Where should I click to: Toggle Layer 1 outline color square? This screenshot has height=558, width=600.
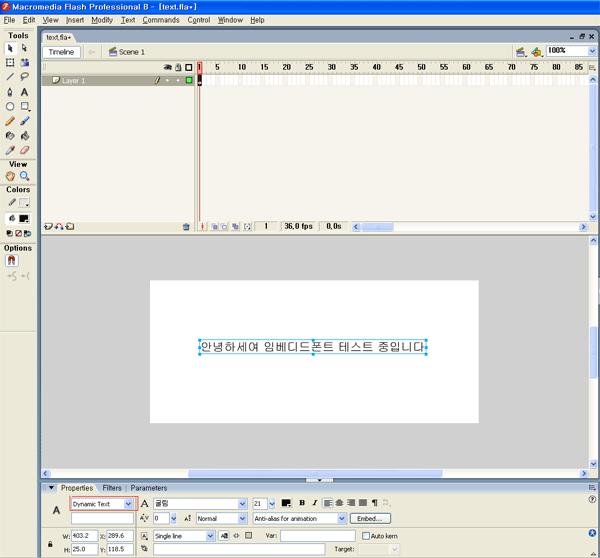pos(189,80)
